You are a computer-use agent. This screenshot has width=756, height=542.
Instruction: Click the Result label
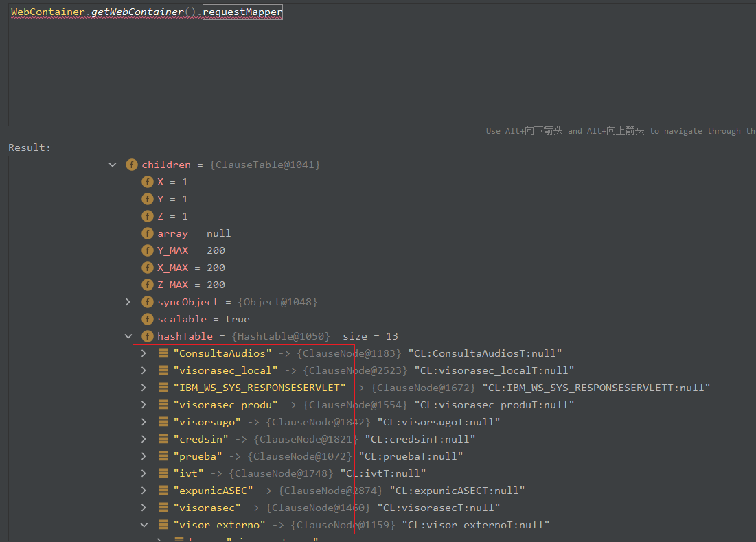coord(30,148)
